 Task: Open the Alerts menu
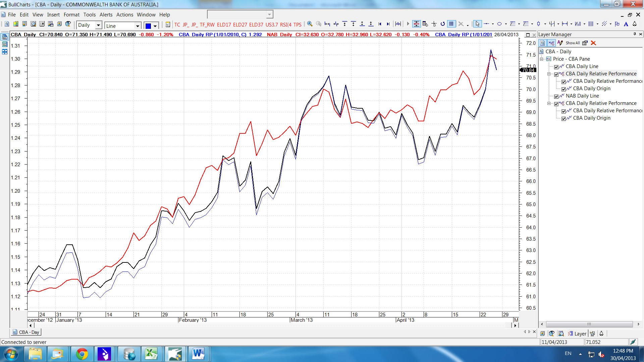tap(106, 15)
